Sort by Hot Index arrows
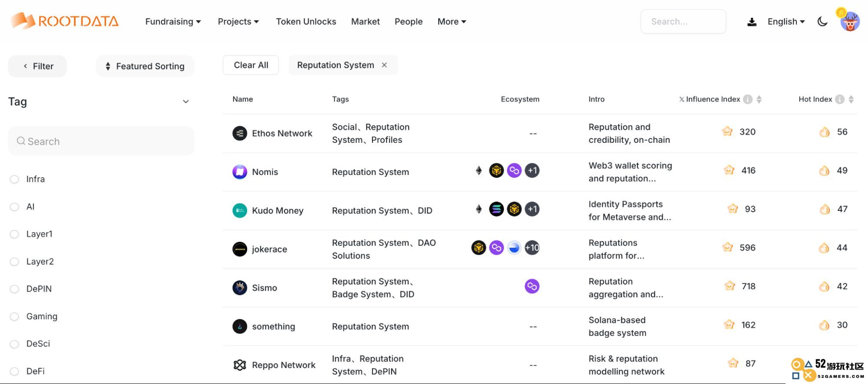This screenshot has height=384, width=868. (851, 99)
